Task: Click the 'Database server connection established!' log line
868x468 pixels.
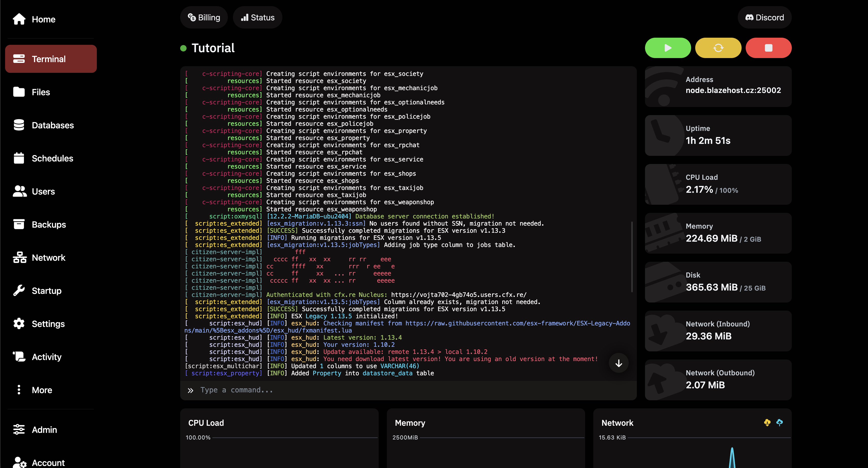Action: tap(425, 216)
